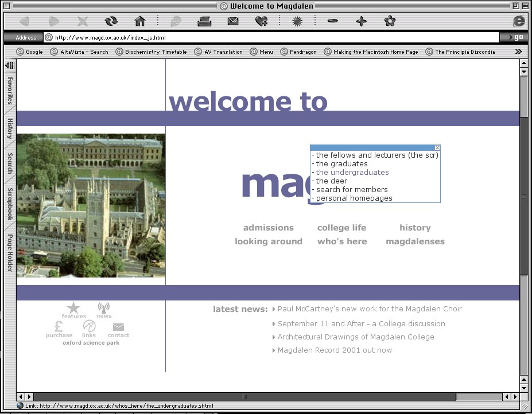
Task: Open Biochemistry Timetable bookmark
Action: (152, 52)
